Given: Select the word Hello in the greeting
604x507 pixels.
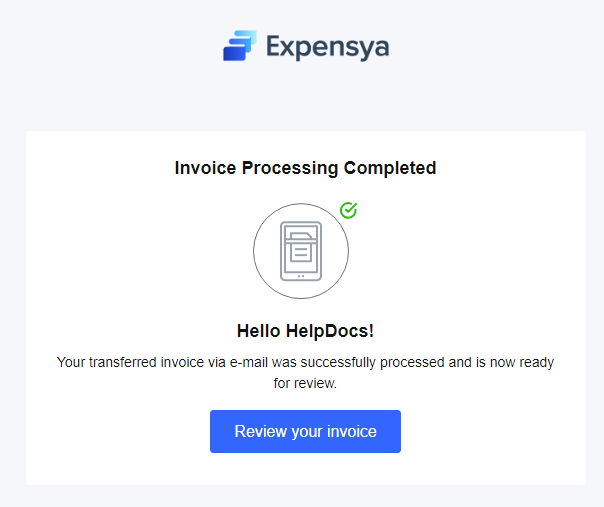Looking at the screenshot, I should [260, 330].
